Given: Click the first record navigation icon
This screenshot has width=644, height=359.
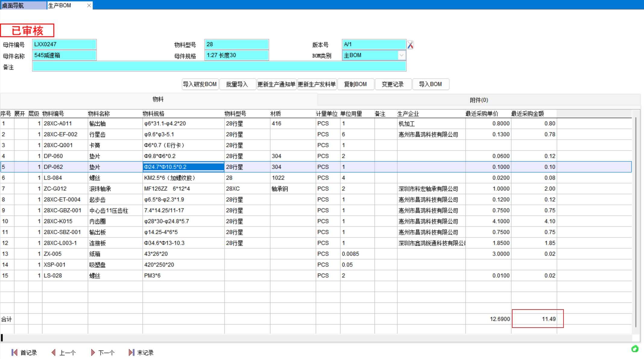Looking at the screenshot, I should coord(14,352).
